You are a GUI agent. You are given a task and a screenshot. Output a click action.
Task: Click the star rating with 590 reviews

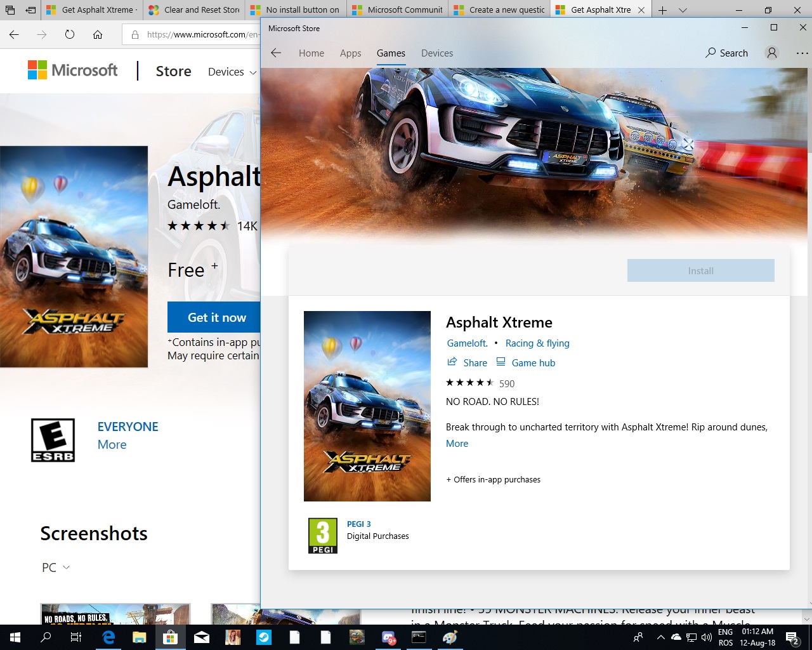(480, 383)
